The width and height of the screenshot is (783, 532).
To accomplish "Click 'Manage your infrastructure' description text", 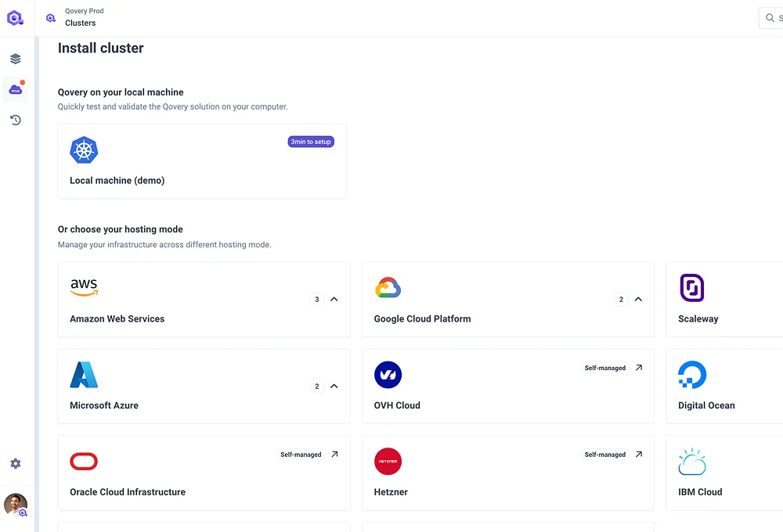I will click(x=164, y=245).
